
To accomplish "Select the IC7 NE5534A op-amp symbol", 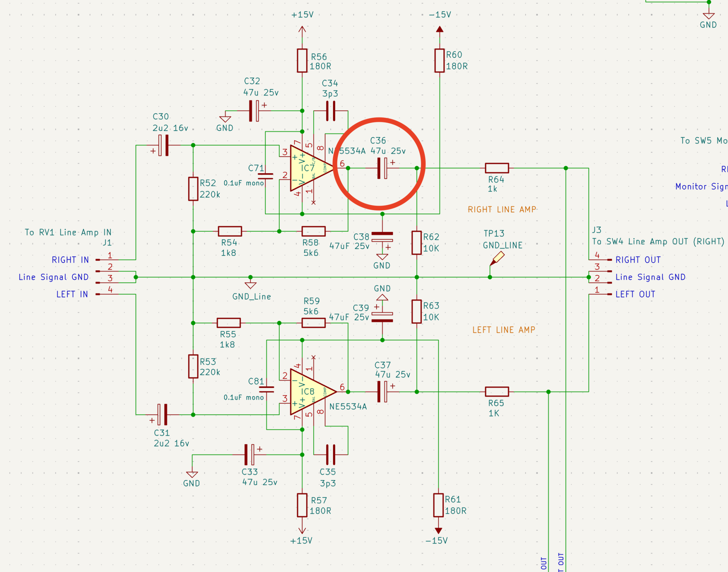I will tap(312, 168).
